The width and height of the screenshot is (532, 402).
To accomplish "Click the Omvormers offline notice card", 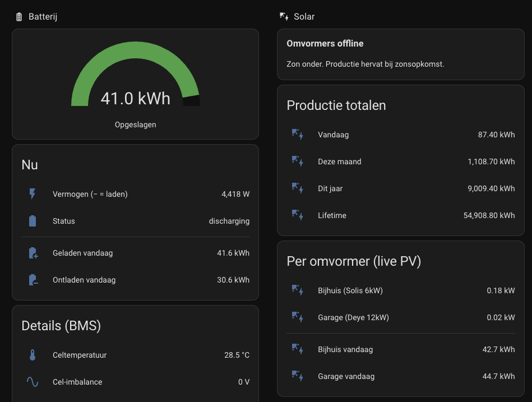I will tap(401, 54).
